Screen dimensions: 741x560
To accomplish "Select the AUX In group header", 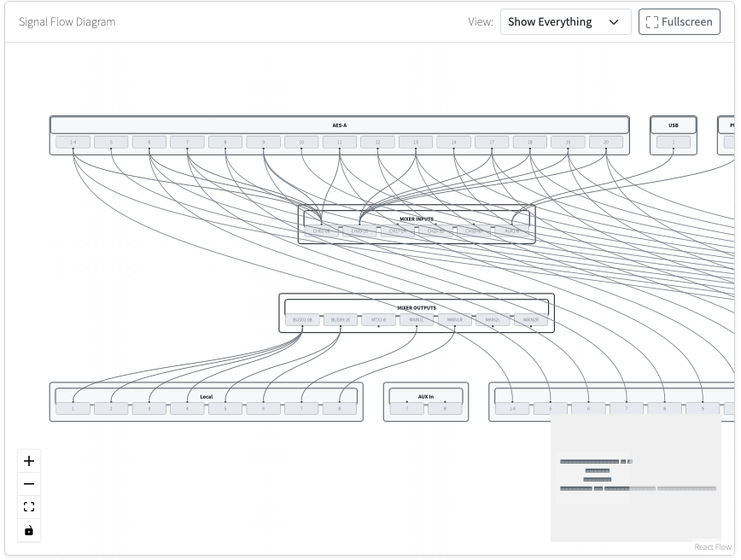I will point(426,396).
